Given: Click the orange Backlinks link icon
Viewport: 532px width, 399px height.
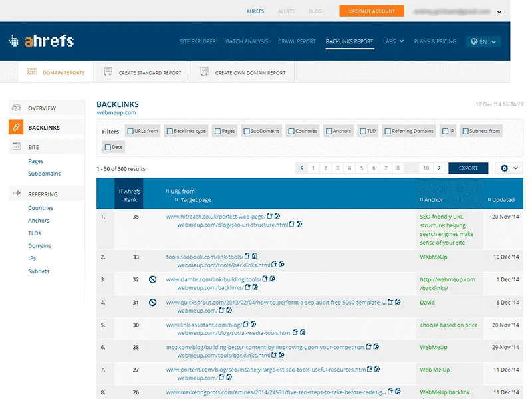Looking at the screenshot, I should pyautogui.click(x=16, y=127).
